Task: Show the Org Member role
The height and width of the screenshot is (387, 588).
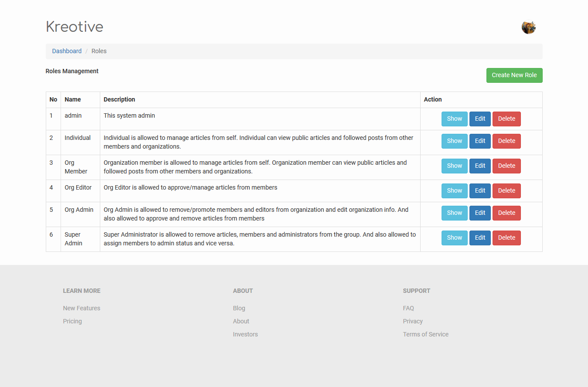Action: [x=454, y=166]
